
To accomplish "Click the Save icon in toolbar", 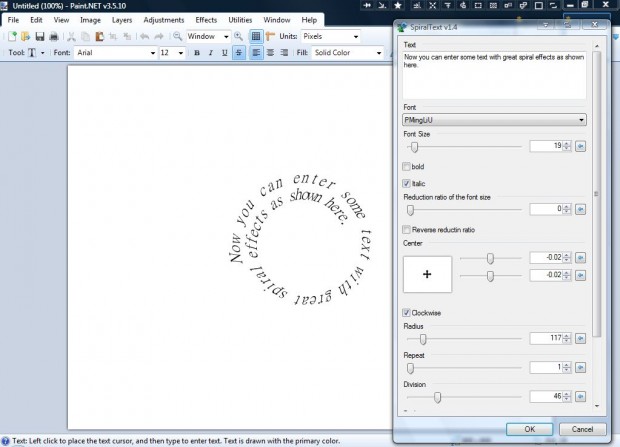I will point(40,37).
